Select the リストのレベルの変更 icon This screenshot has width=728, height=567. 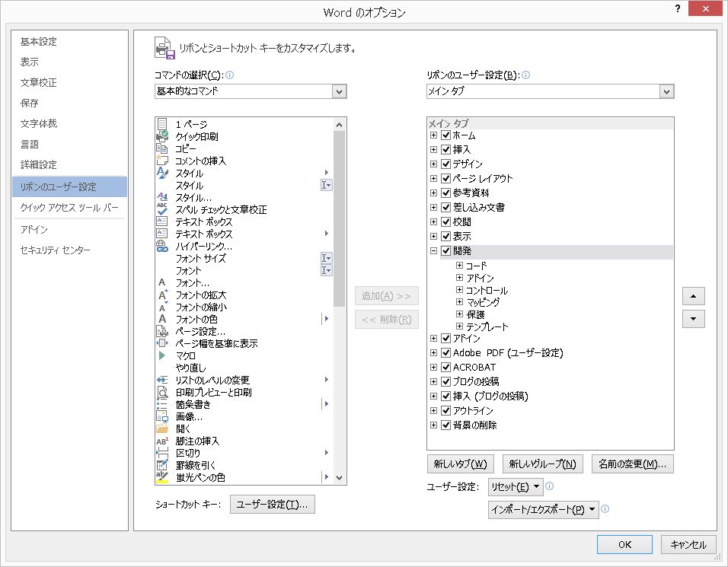(x=162, y=380)
